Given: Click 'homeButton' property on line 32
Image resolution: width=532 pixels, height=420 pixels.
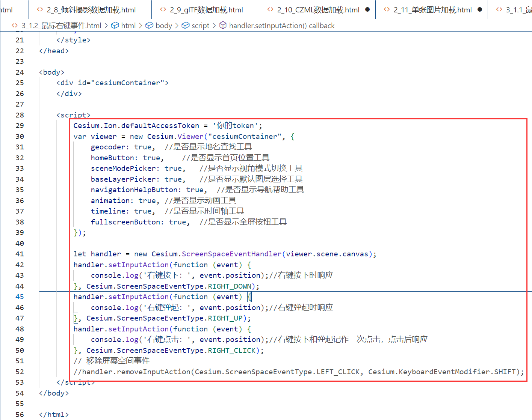Looking at the screenshot, I should tap(113, 158).
